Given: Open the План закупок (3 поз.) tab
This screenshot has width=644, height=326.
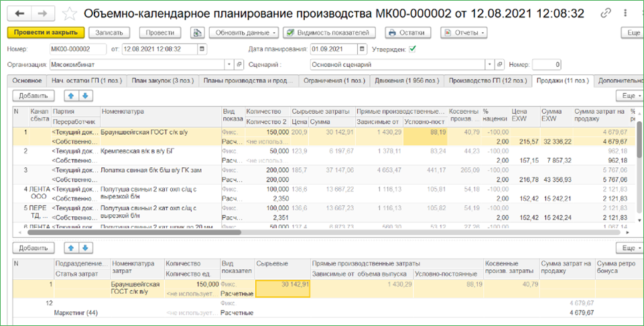Looking at the screenshot, I should (x=163, y=81).
